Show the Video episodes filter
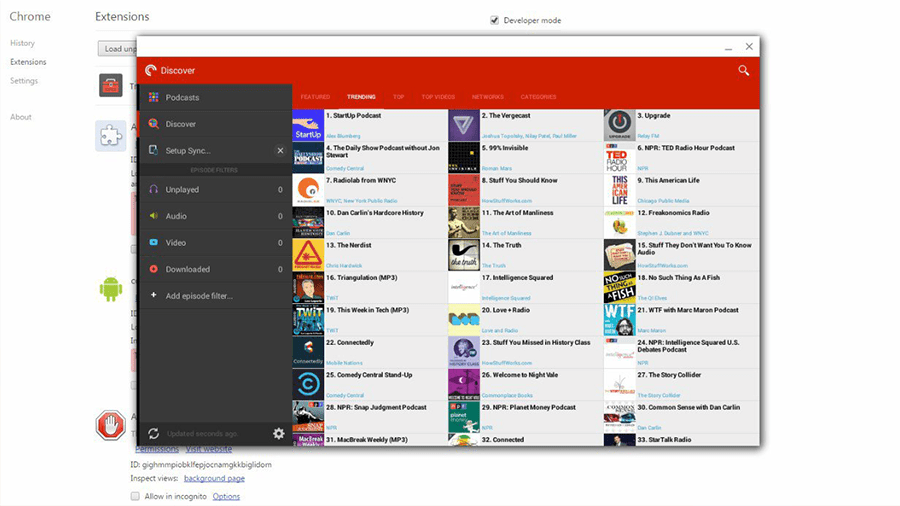 (215, 243)
